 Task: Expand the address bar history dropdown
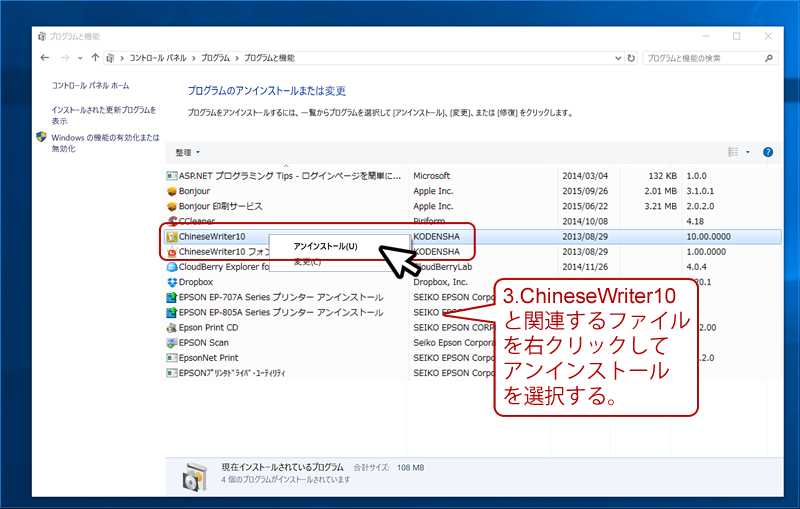(618, 58)
